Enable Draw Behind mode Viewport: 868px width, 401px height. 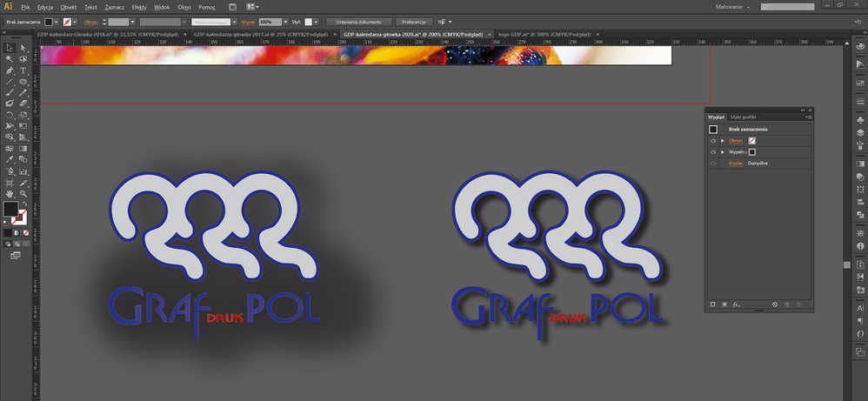coord(16,244)
